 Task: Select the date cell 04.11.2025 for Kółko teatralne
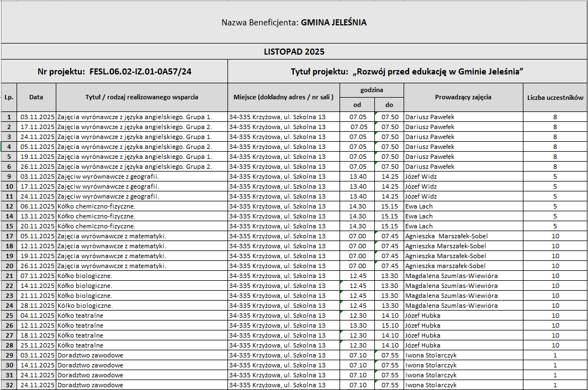click(x=36, y=316)
